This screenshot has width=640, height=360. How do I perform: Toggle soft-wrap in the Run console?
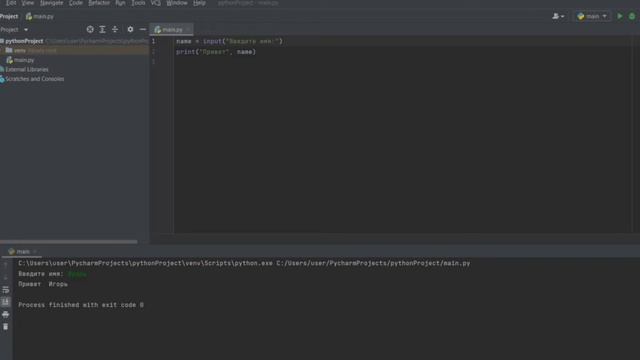point(5,290)
